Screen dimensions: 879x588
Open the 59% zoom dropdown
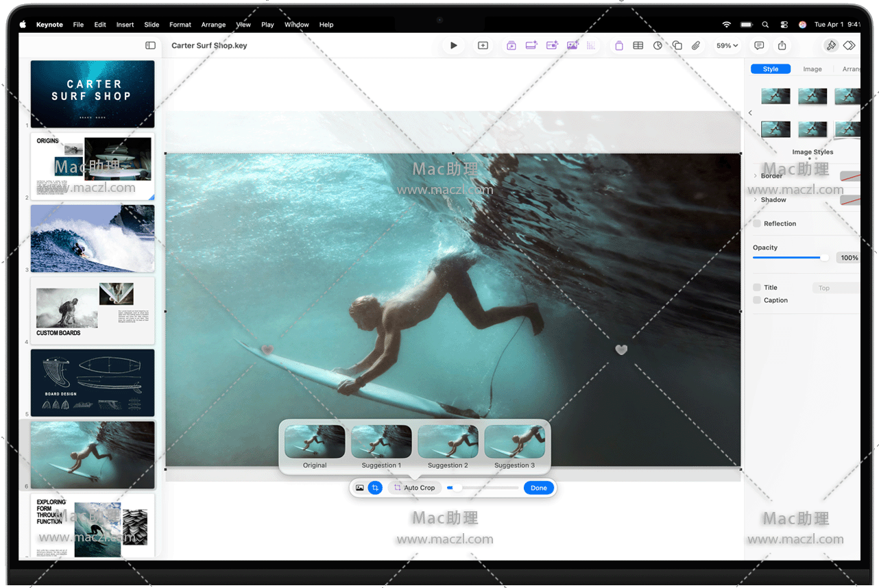click(727, 46)
